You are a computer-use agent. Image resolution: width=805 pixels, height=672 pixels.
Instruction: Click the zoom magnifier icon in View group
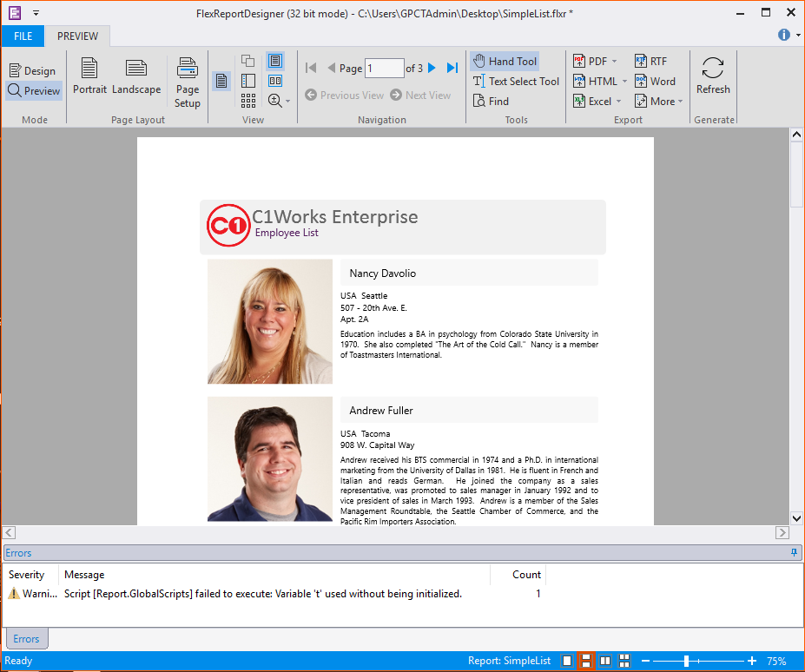click(x=274, y=101)
